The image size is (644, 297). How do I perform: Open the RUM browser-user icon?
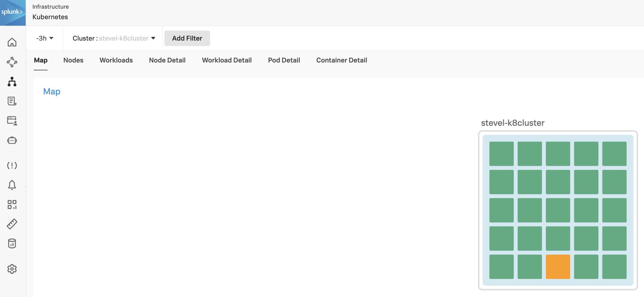coord(12,121)
